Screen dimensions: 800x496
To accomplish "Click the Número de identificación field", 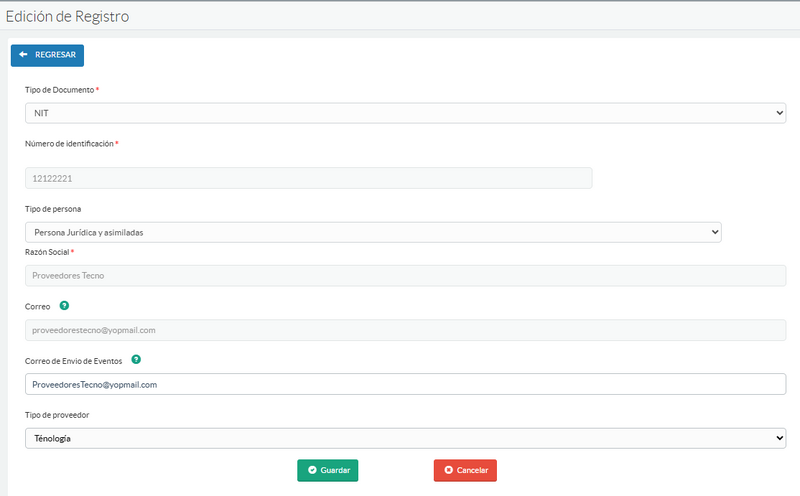I will tap(308, 178).
